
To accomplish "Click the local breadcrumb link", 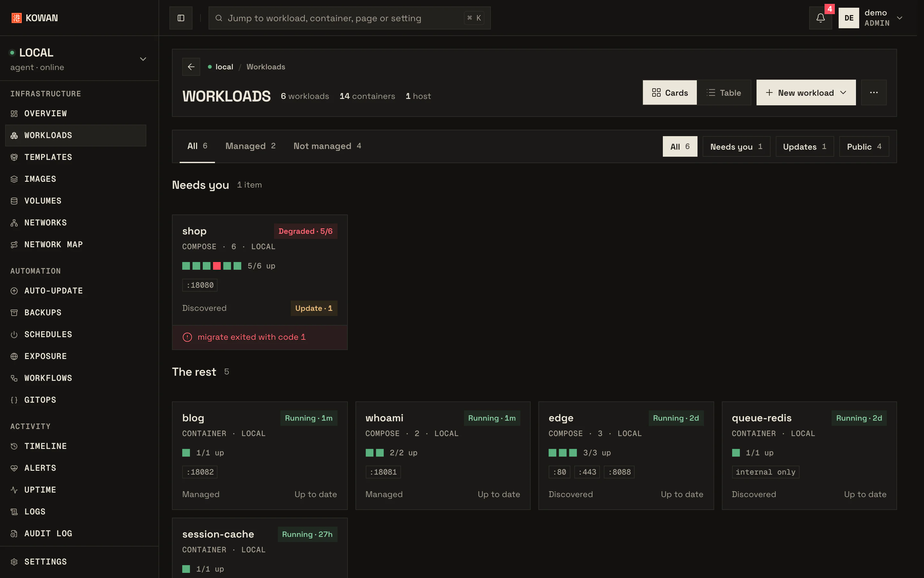I will tap(224, 67).
